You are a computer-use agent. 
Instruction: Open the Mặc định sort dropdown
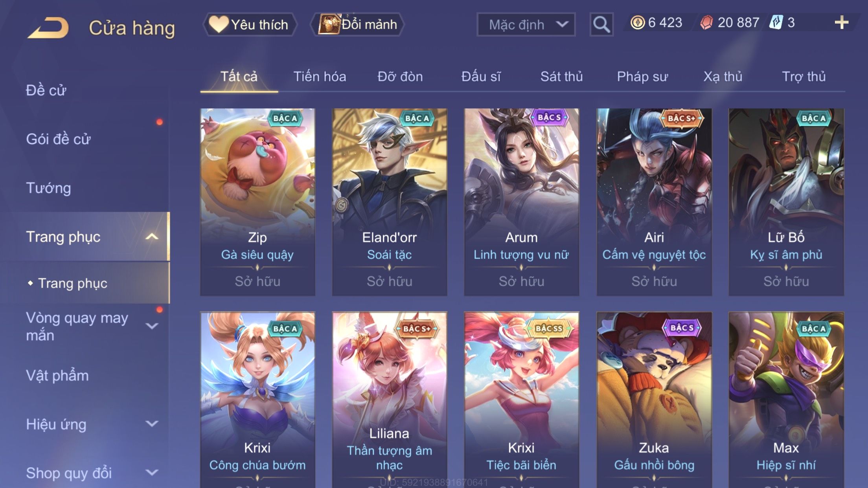click(526, 25)
